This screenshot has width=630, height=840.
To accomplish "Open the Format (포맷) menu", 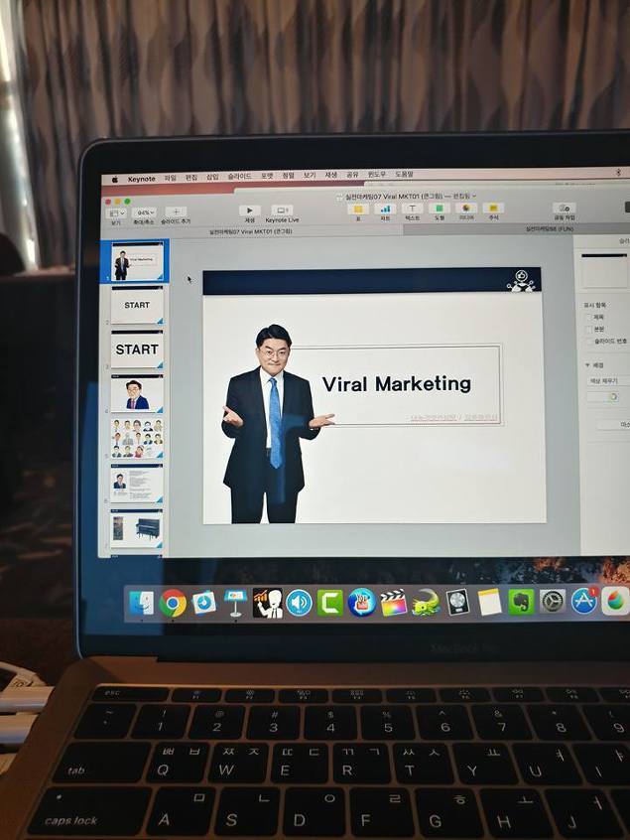I will (x=267, y=176).
